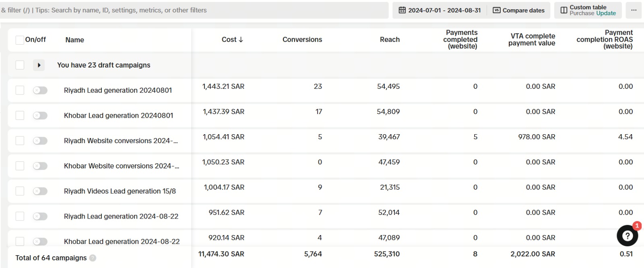Click the info icon beside Total of 64 campaigns
Screen dimensions: 644x268
click(x=93, y=258)
